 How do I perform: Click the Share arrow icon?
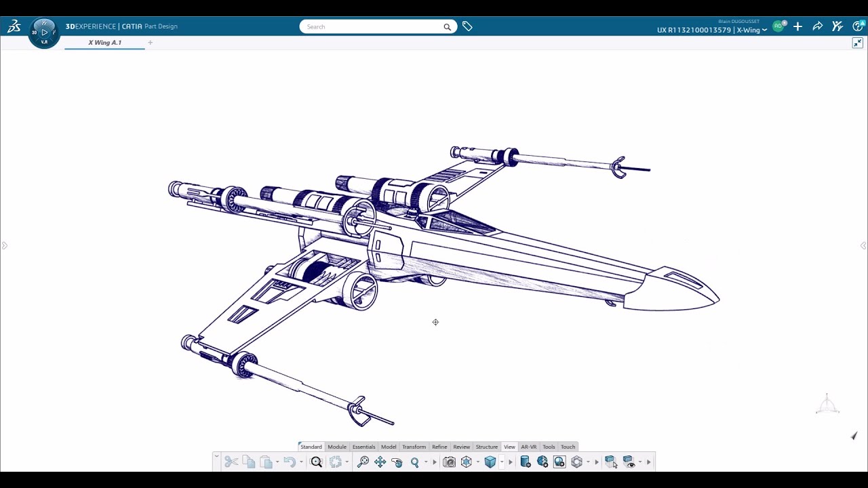point(818,26)
